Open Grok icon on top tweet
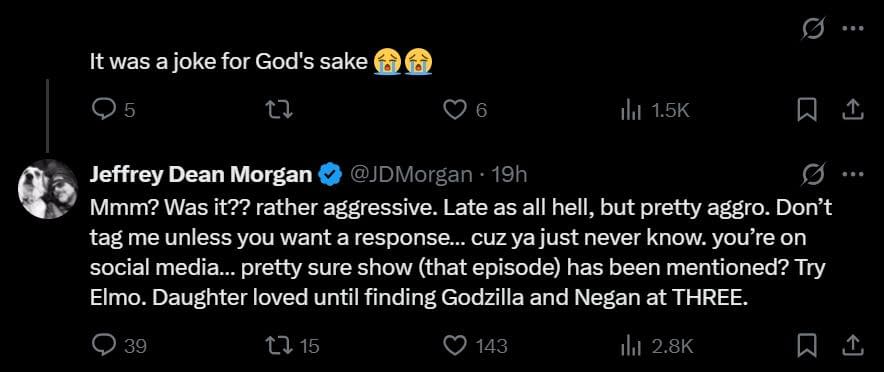884x372 pixels. (814, 28)
